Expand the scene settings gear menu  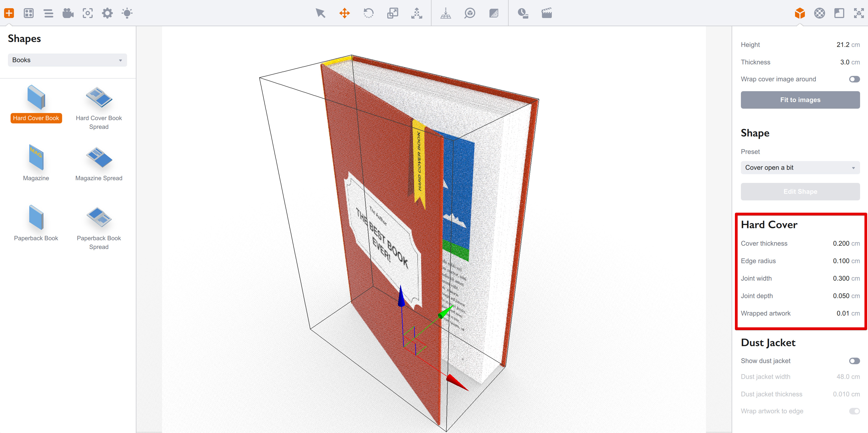coord(107,13)
